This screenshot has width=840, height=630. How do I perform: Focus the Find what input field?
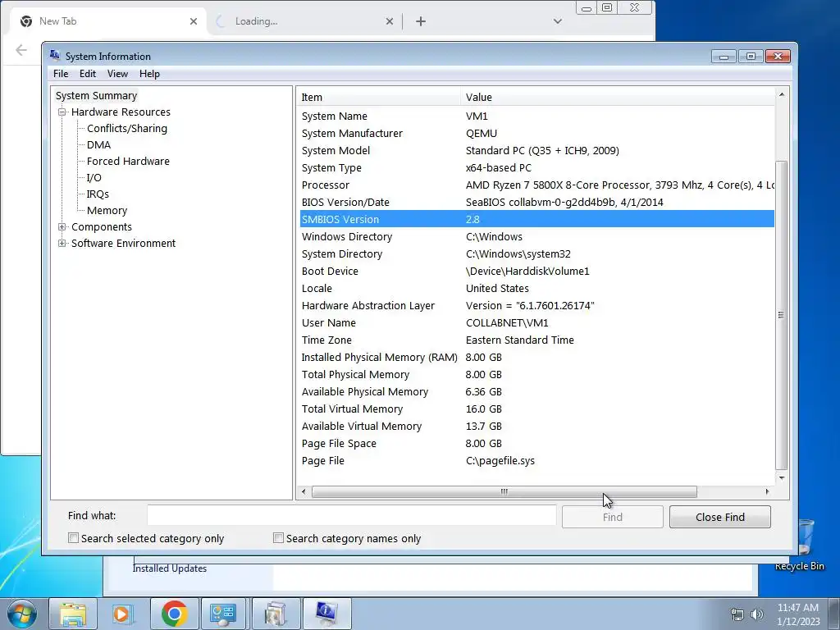pos(351,515)
